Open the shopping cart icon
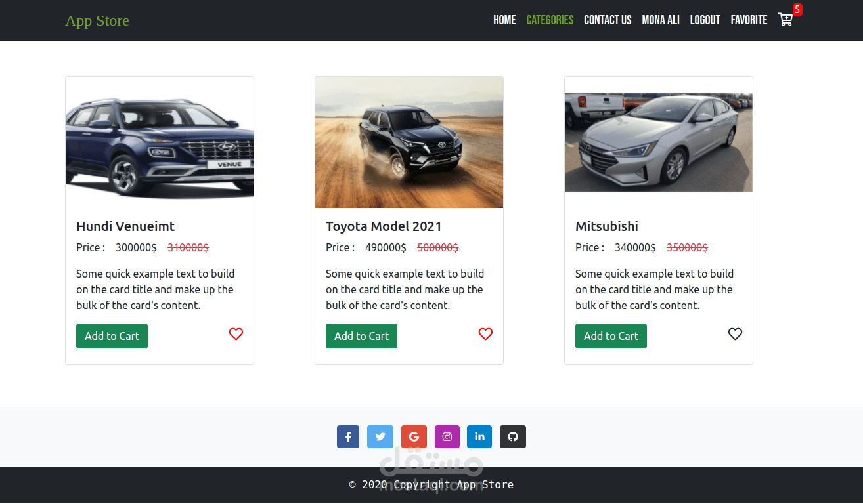The width and height of the screenshot is (863, 504). 786,20
